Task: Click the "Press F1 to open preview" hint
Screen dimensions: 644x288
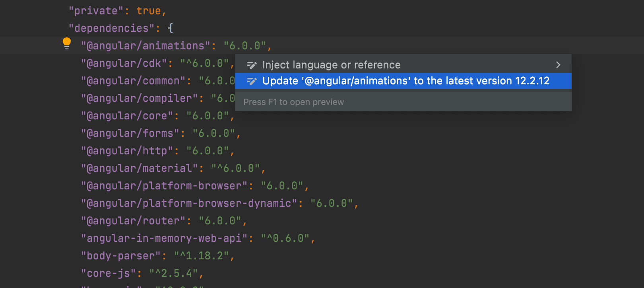Action: 293,102
